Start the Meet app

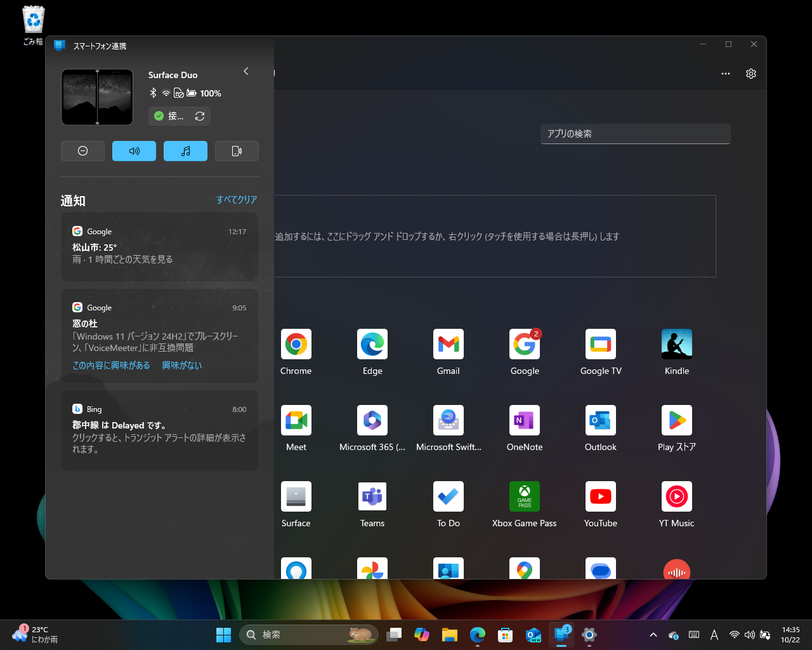click(296, 421)
